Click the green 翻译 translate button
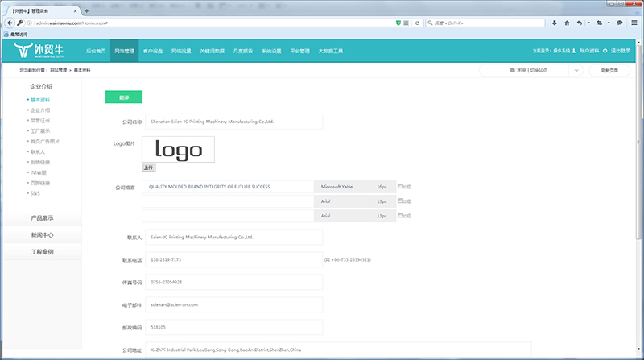The image size is (644, 360). [123, 97]
